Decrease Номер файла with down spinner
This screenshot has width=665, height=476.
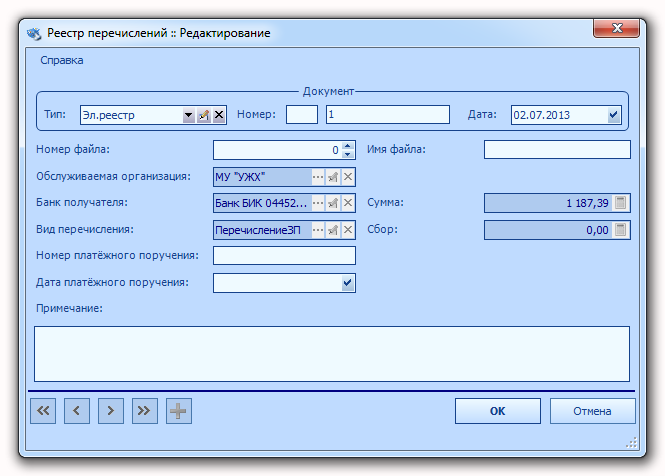coord(348,154)
